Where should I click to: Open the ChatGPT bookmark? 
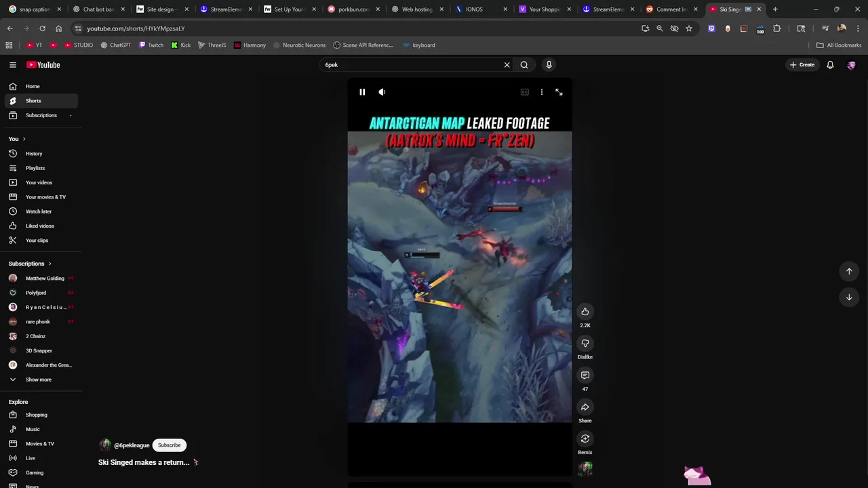tap(115, 45)
